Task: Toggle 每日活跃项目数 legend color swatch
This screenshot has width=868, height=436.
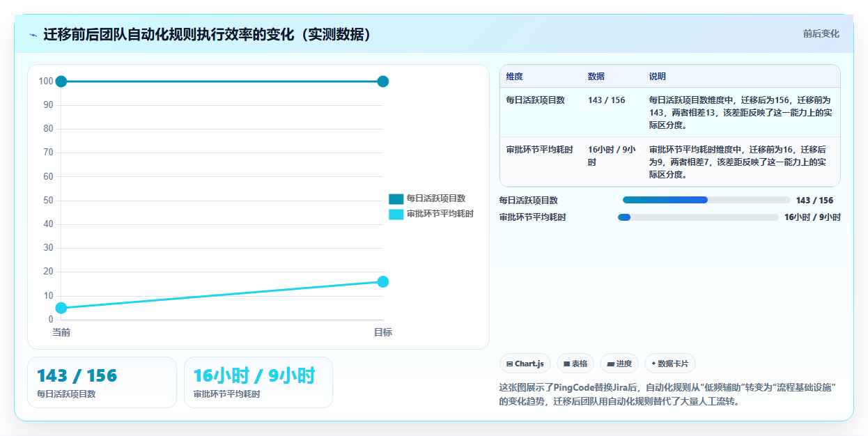Action: 396,198
